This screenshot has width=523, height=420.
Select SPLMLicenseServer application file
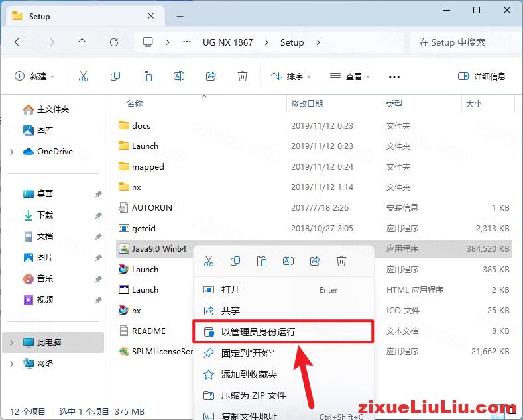155,351
